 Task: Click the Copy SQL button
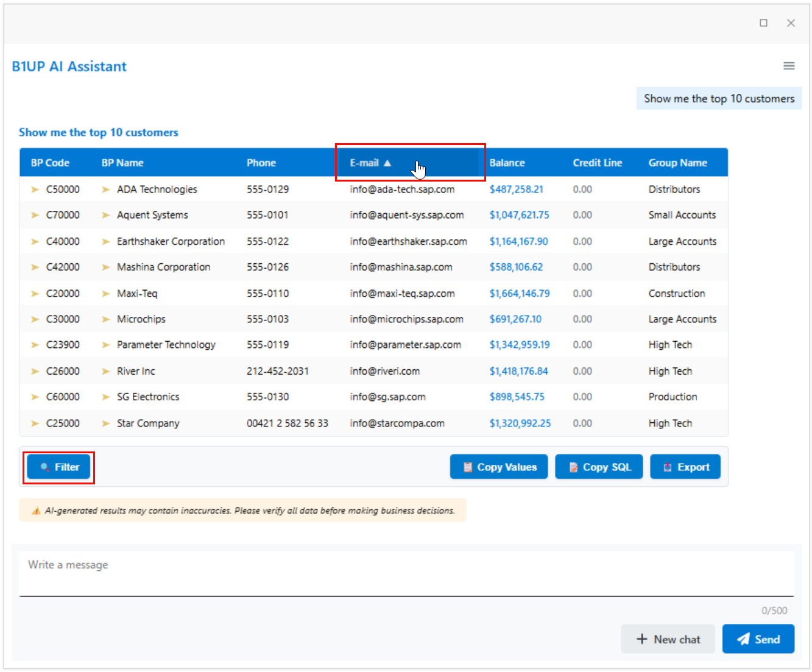tap(599, 467)
